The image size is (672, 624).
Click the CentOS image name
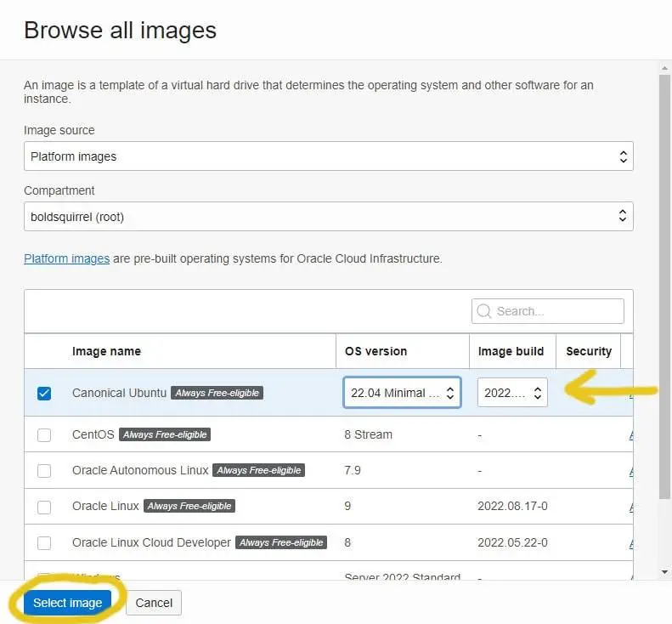93,434
